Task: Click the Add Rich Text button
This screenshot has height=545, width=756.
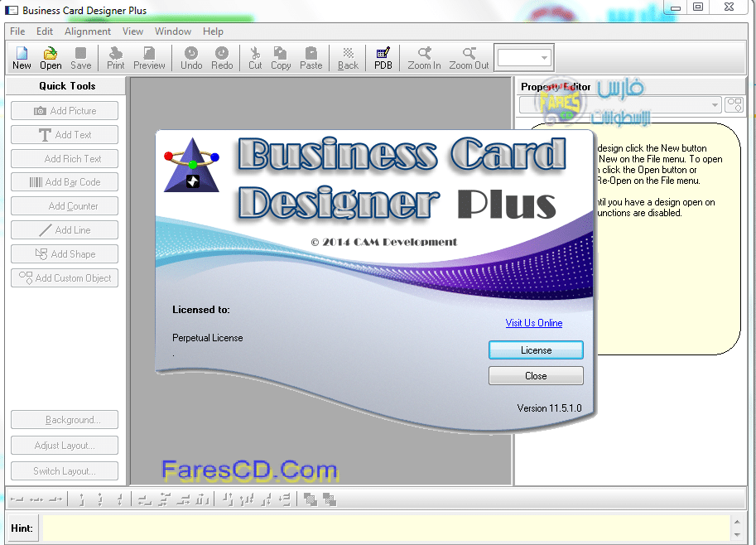Action: [65, 159]
